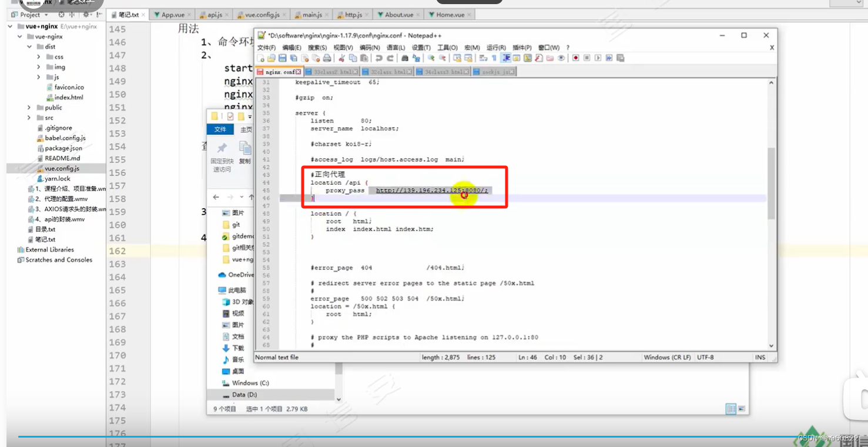Toggle Word Wrap icon in Notepad++ toolbar

pyautogui.click(x=483, y=58)
